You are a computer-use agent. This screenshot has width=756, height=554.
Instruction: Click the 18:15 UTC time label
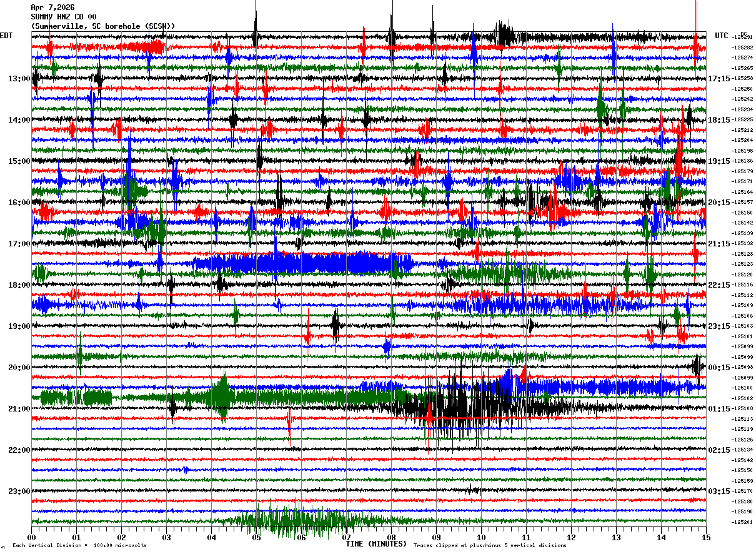tap(719, 120)
